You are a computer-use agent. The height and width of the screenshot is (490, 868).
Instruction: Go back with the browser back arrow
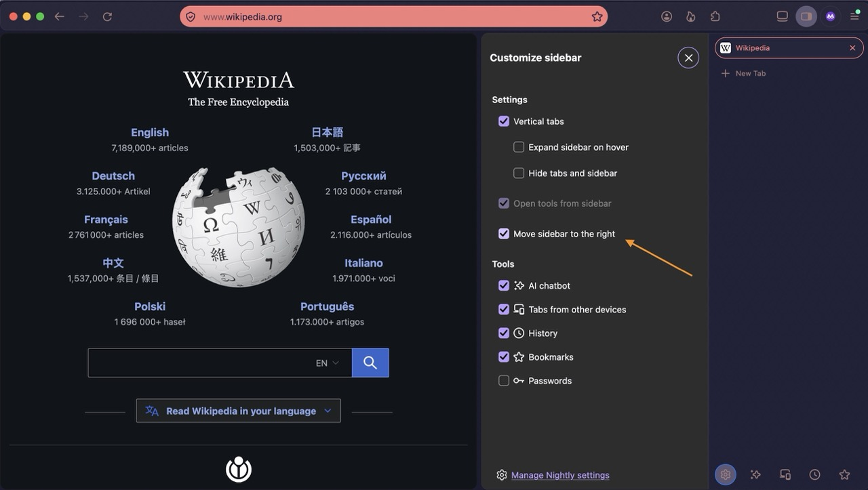60,16
